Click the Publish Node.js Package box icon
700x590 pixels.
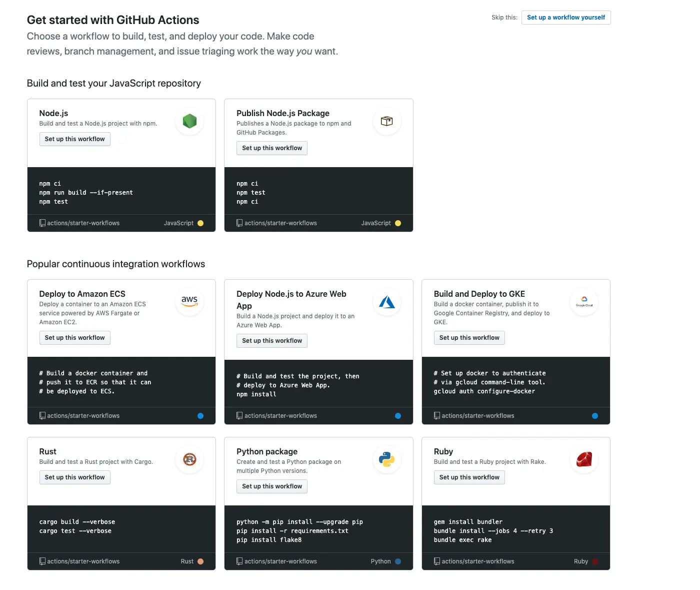pos(387,121)
